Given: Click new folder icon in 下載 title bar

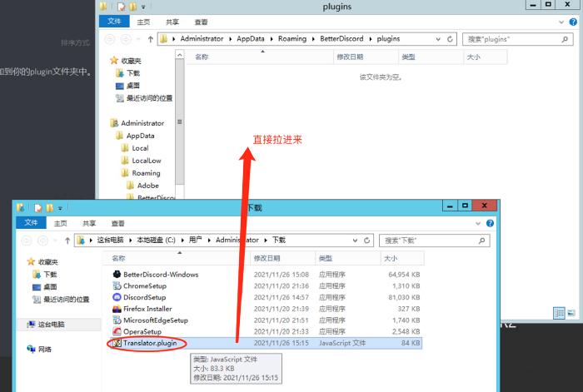Looking at the screenshot, I should [x=50, y=208].
